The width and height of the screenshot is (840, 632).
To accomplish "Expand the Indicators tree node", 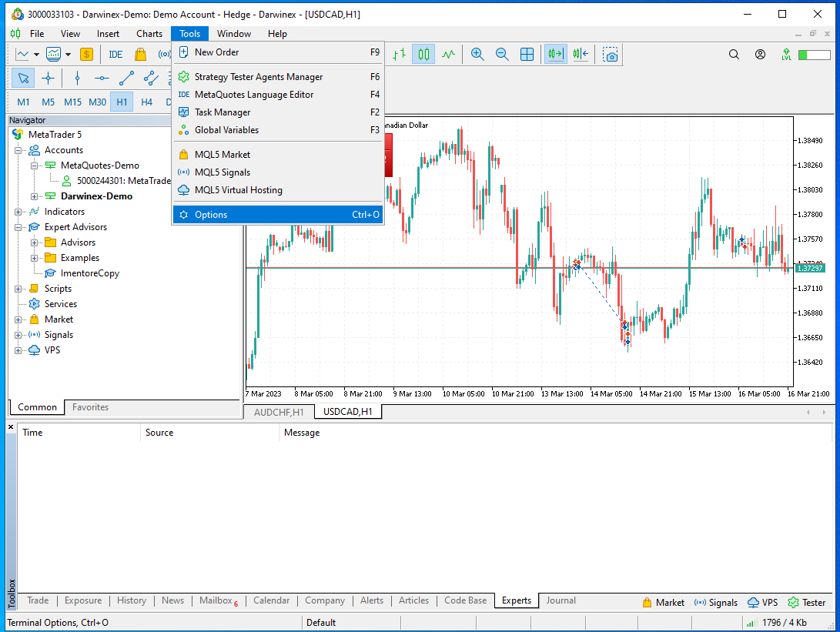I will coord(18,212).
